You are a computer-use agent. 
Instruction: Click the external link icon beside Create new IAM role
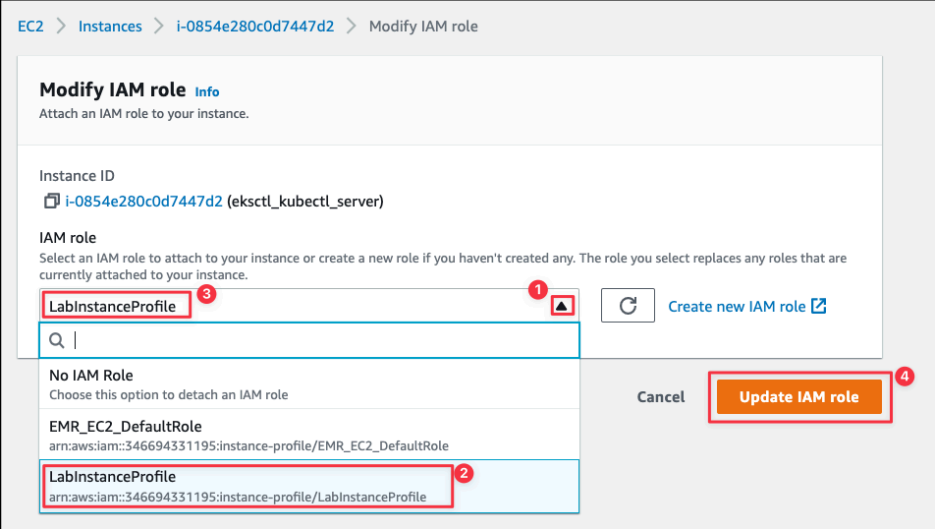pyautogui.click(x=819, y=306)
